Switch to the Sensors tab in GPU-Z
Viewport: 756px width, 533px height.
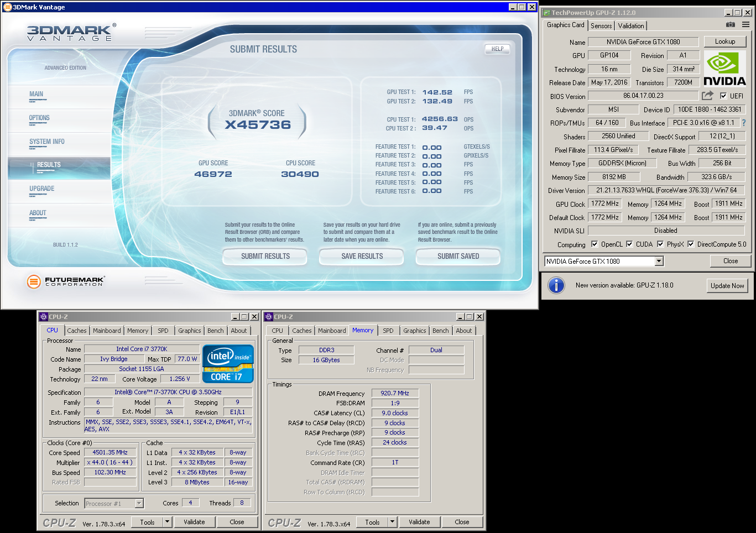[x=601, y=26]
